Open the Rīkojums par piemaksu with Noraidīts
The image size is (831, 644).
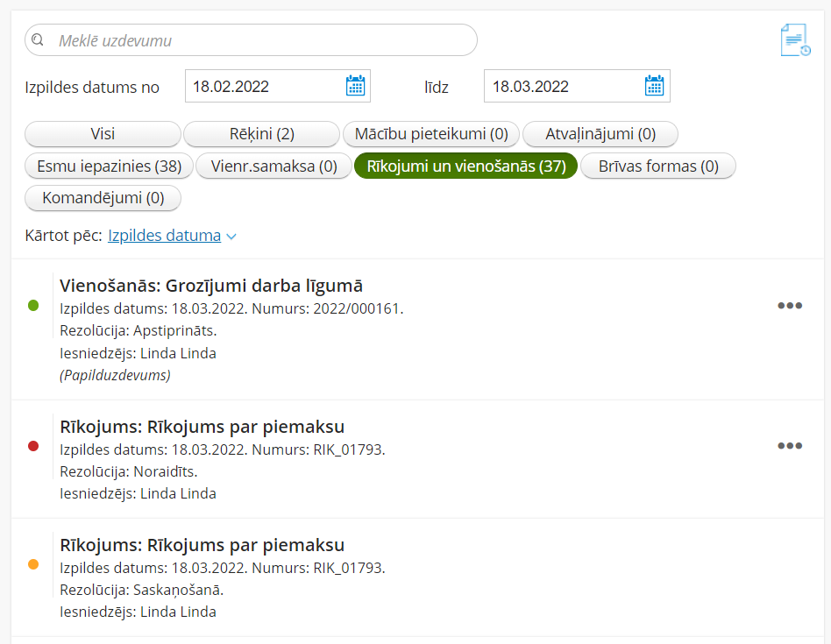(202, 427)
